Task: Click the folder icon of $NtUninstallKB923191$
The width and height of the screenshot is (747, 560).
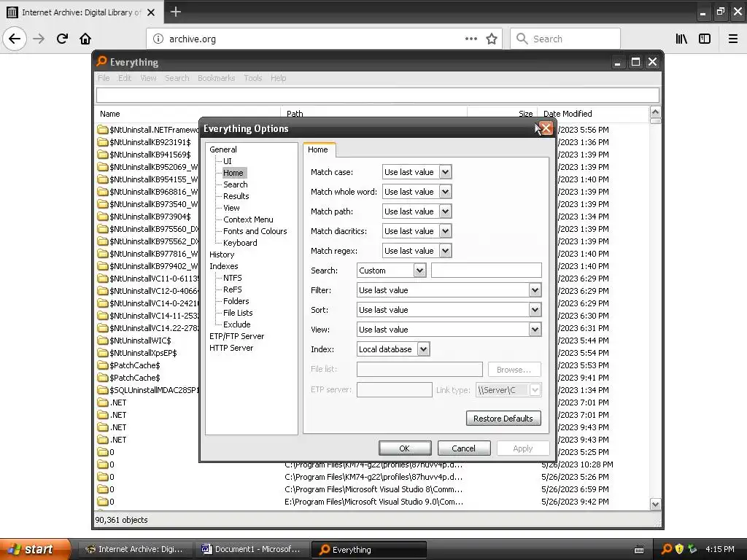Action: coord(102,142)
